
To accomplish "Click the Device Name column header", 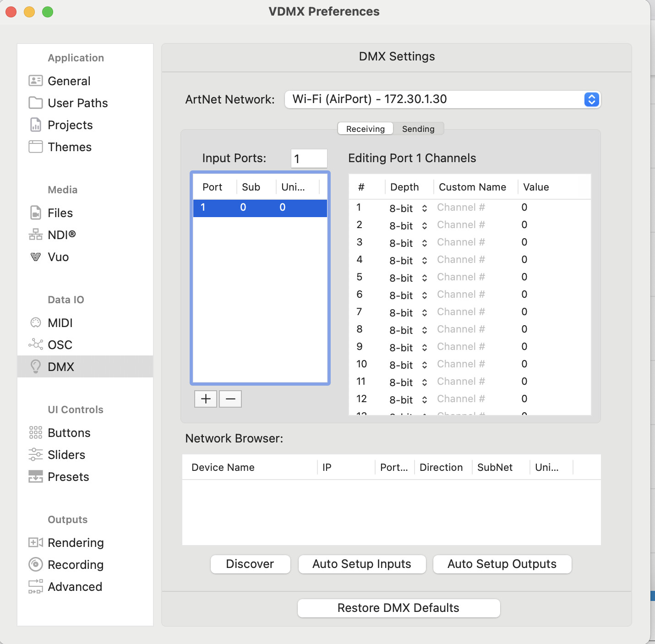I will (x=250, y=467).
